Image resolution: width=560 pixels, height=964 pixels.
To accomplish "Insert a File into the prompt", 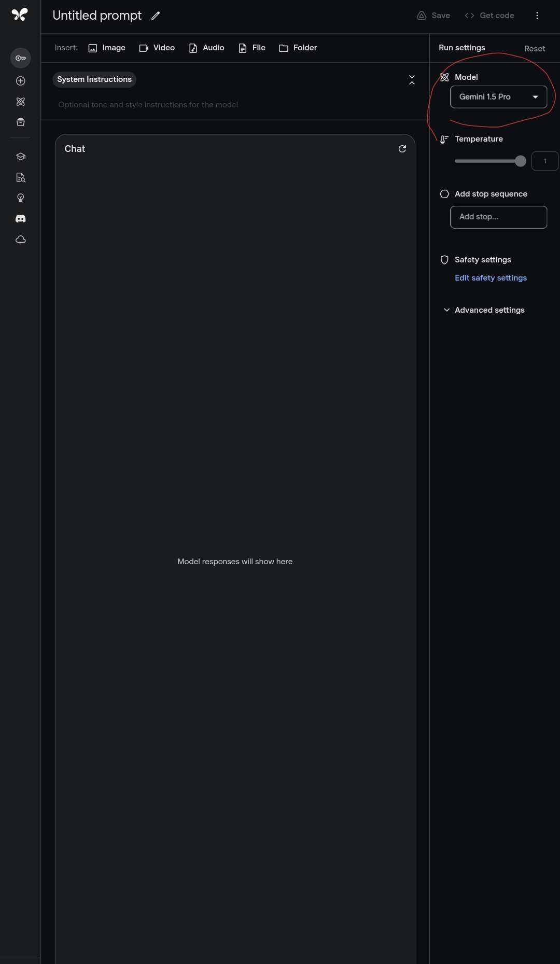I will [252, 48].
